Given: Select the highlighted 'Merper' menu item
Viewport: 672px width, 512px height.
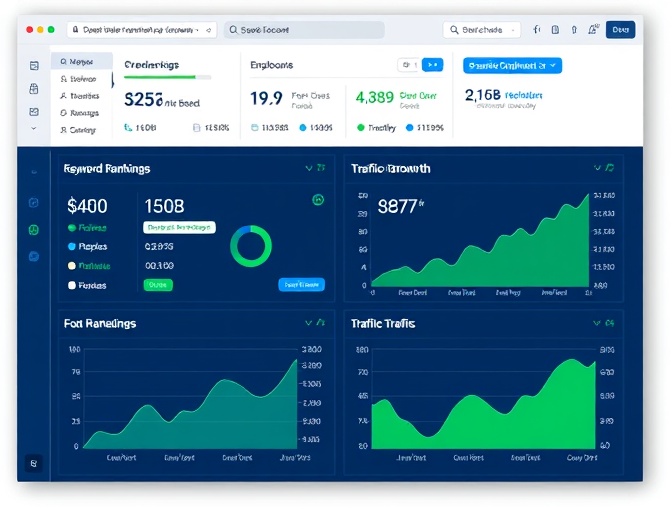Looking at the screenshot, I should 82,62.
